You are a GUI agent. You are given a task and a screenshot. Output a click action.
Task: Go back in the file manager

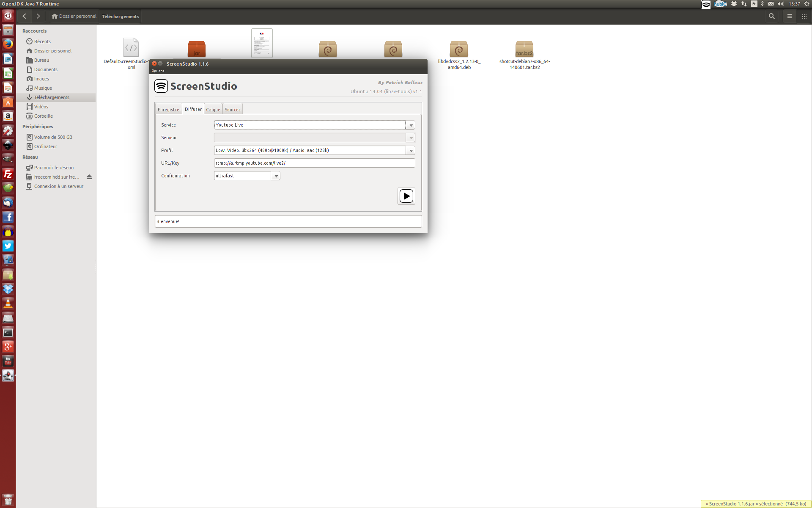[x=24, y=16]
